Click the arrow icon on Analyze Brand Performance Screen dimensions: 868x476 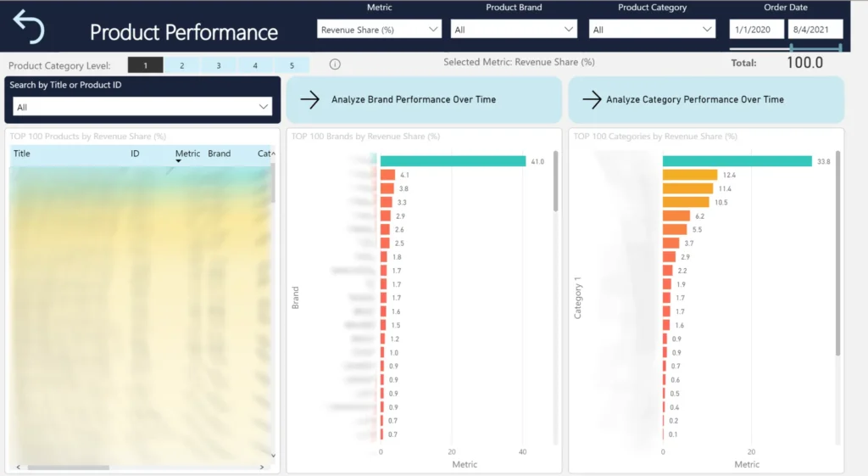(310, 99)
